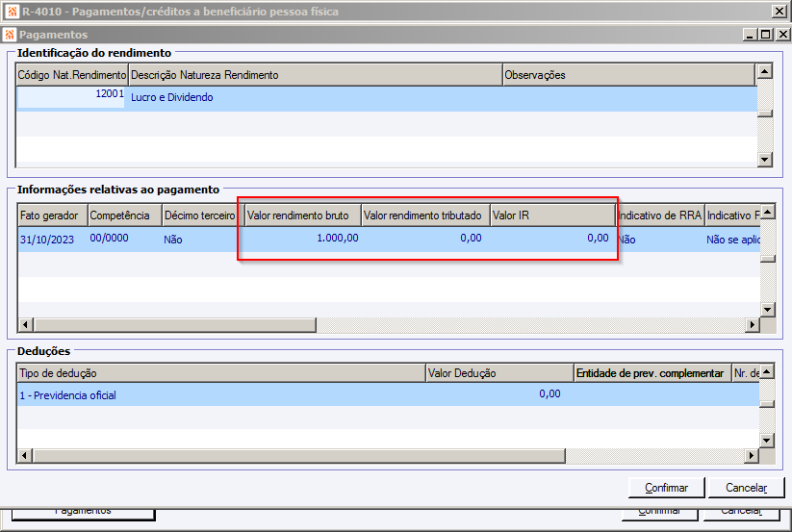Click horizontal scrollbar thumb in payment information grid

click(x=175, y=324)
